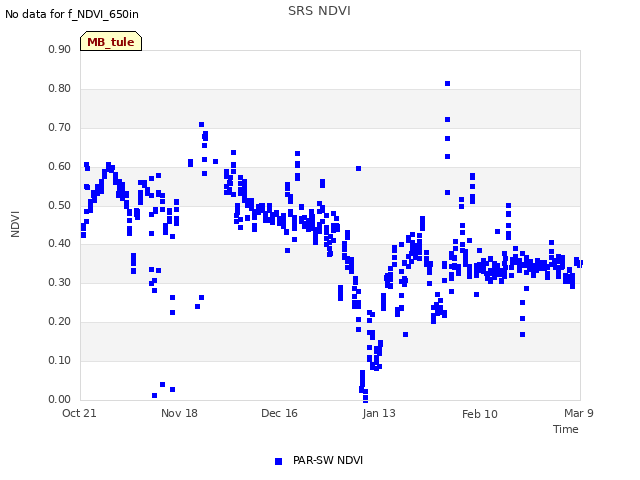This screenshot has height=480, width=640.
Task: Click the 0.20 y-axis value
Action: [x=60, y=321]
